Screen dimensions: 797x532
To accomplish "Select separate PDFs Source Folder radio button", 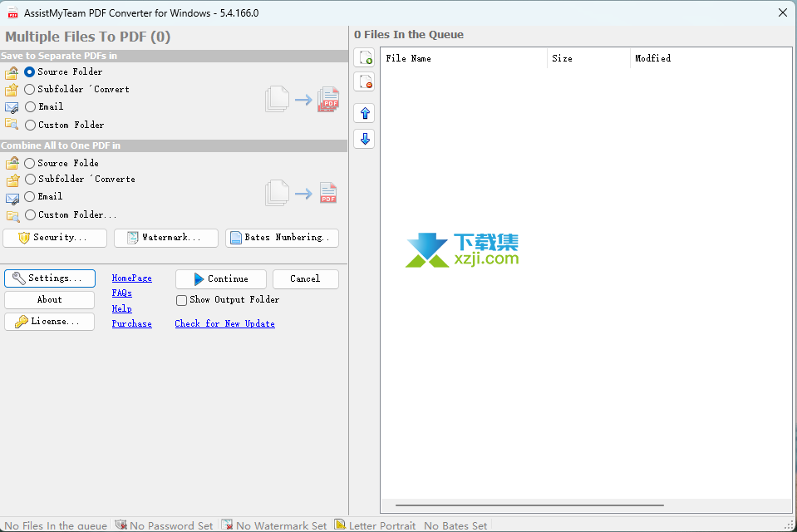I will coord(29,72).
